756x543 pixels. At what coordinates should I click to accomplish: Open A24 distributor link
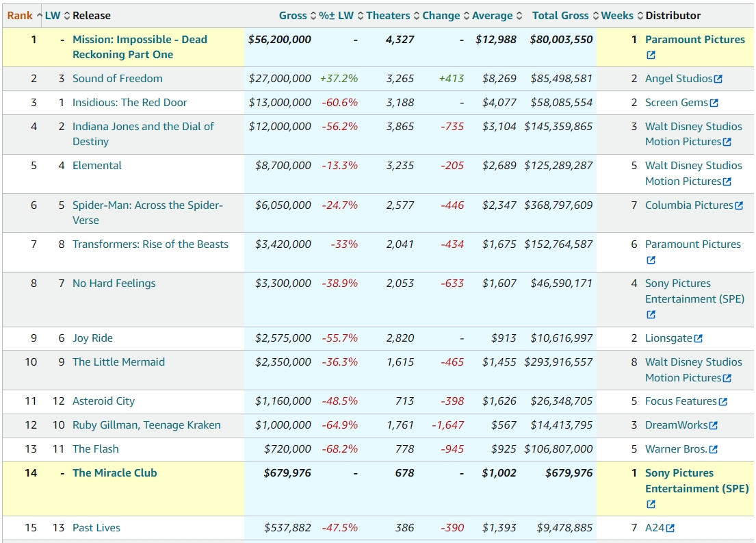[x=655, y=527]
